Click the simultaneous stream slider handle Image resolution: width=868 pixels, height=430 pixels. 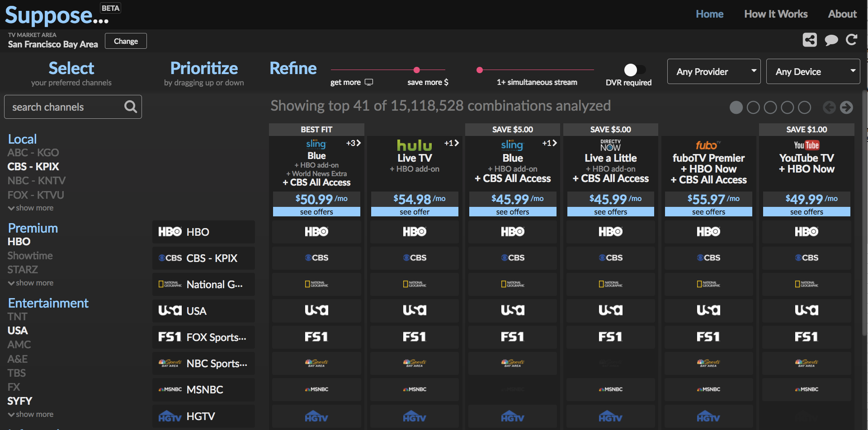(x=480, y=70)
